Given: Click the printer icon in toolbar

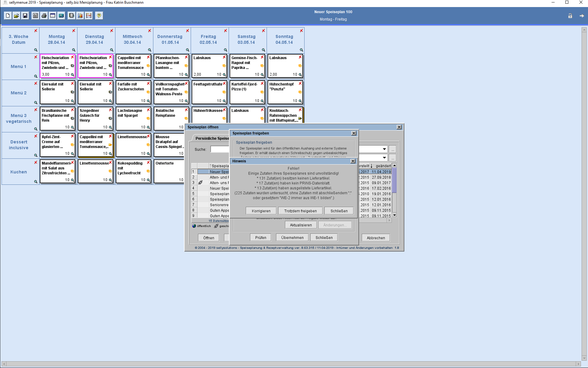Looking at the screenshot, I should click(44, 16).
